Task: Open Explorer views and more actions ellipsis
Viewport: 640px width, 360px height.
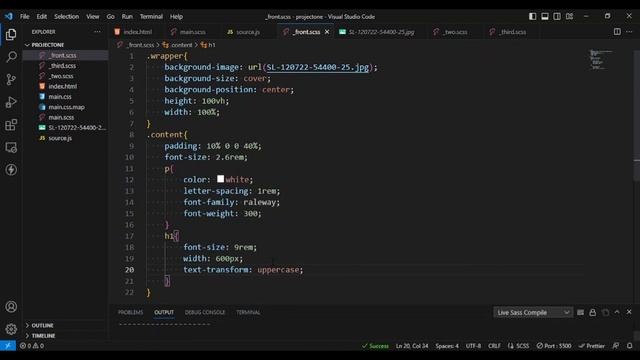Action: point(97,31)
